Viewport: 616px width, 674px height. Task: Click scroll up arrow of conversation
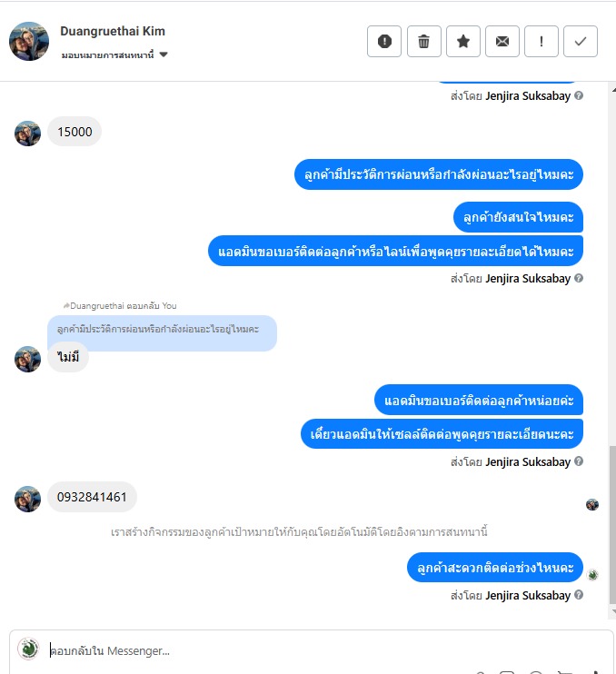click(x=612, y=89)
